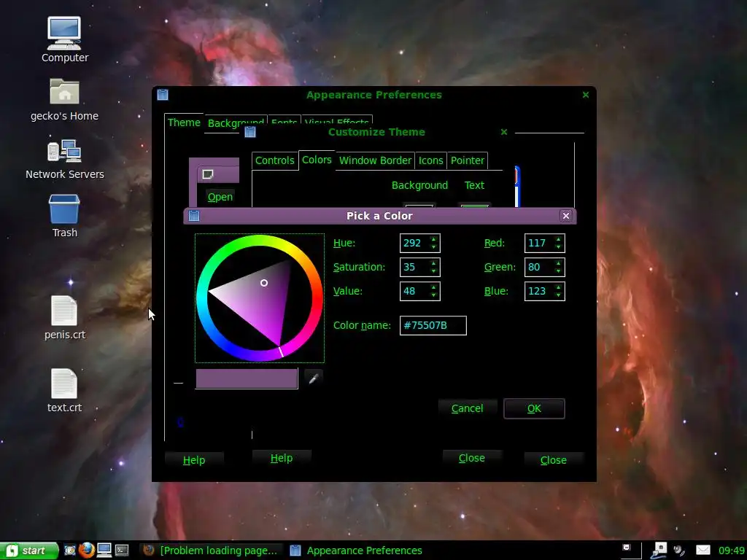Decrease Blue with the down arrow
Screen dimensions: 747x560
pos(558,295)
